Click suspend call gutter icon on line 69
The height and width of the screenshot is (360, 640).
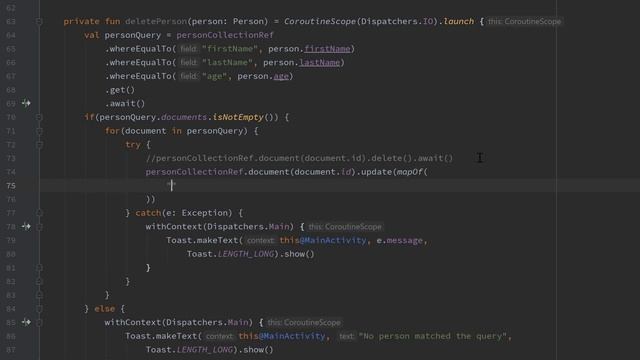tap(26, 103)
